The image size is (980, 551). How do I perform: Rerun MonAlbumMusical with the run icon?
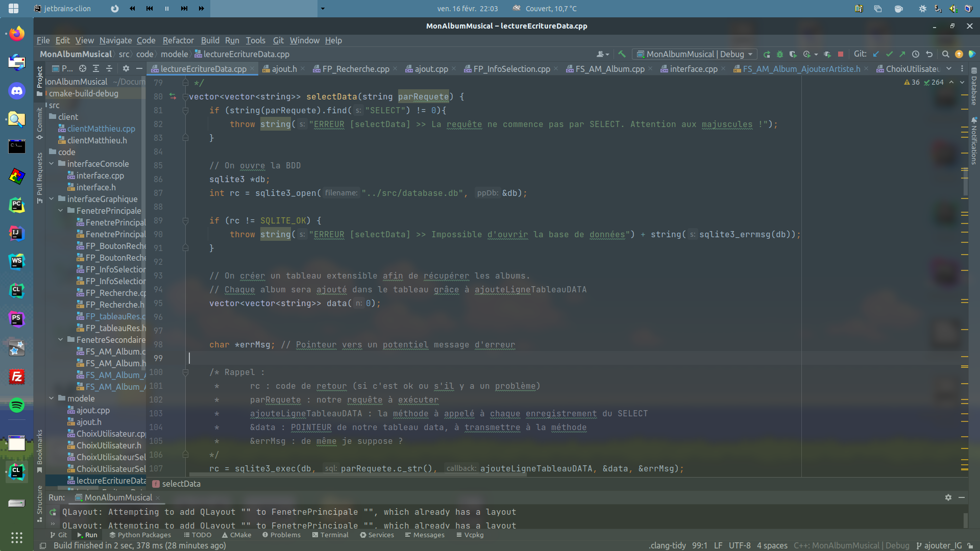[x=767, y=54]
